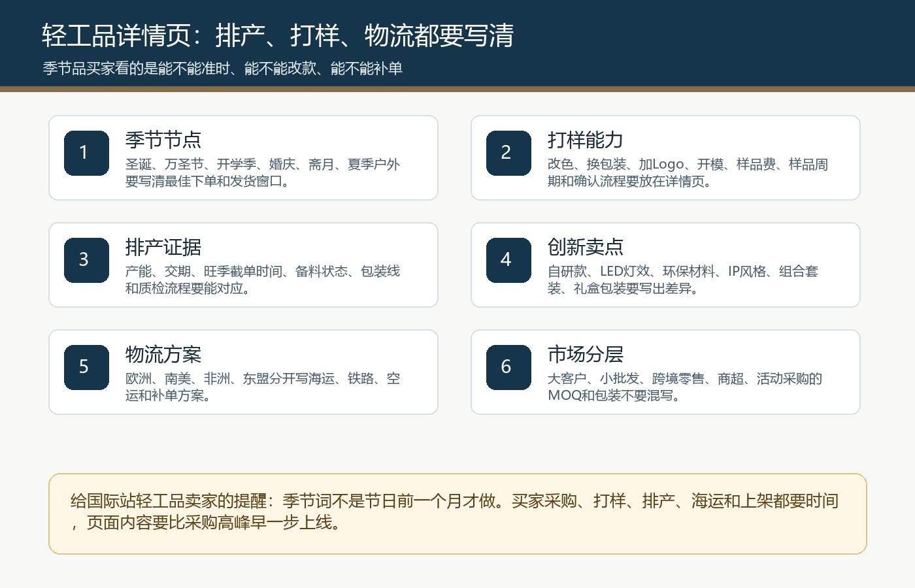Image resolution: width=915 pixels, height=588 pixels.
Task: Click the heading 创新卖点
Action: pos(586,247)
